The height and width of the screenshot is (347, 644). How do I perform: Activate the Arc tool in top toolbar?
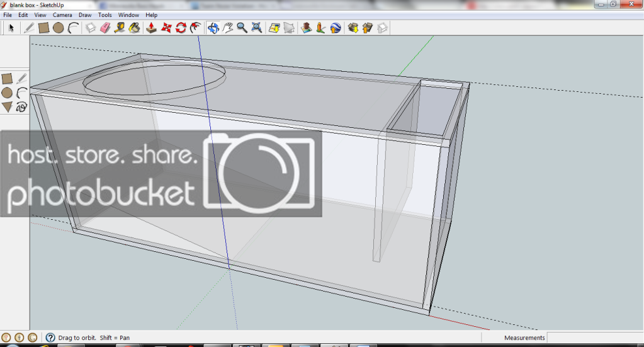click(73, 28)
